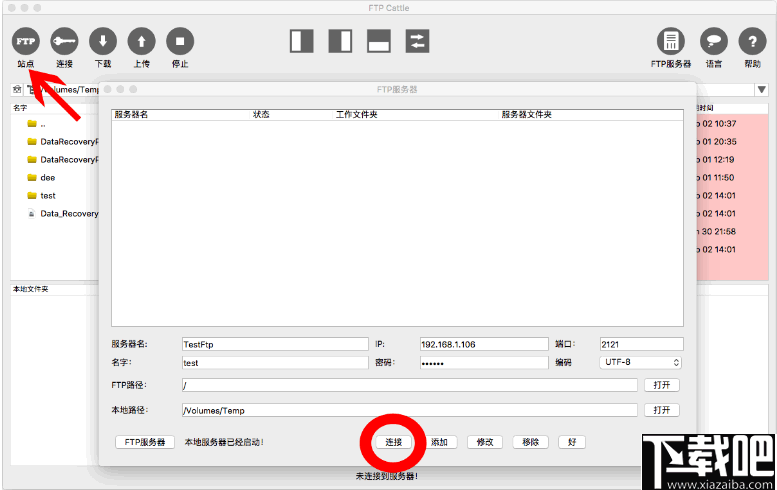Click the 好 OK button

(x=572, y=442)
